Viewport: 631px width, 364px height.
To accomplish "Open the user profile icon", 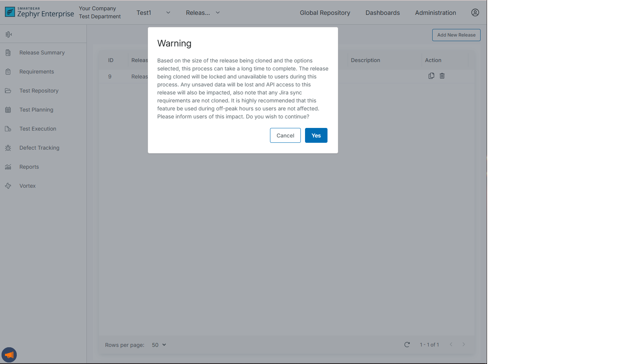I will pyautogui.click(x=475, y=13).
